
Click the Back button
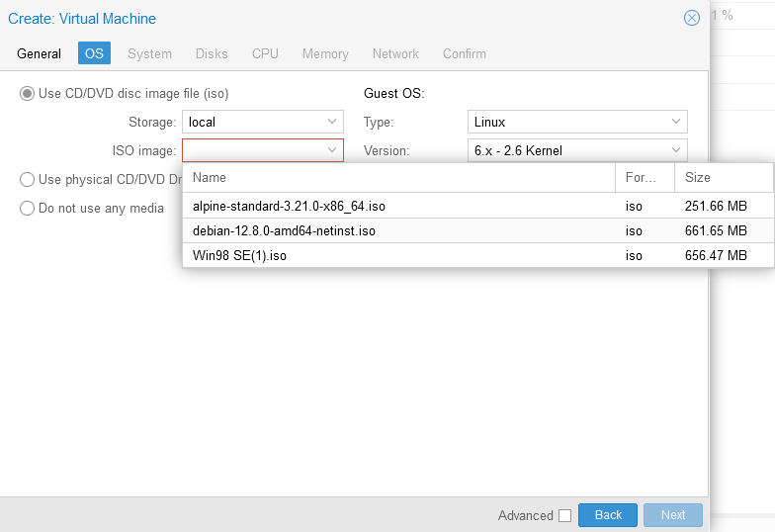coord(608,515)
